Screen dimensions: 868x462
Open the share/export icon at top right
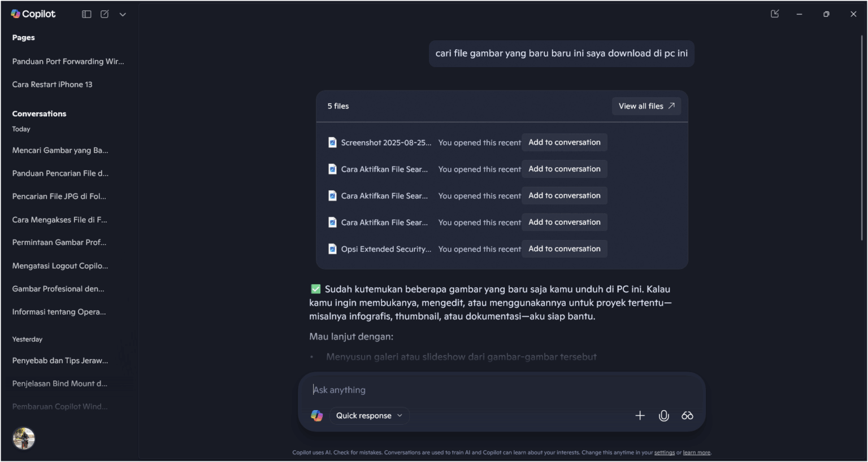(775, 14)
